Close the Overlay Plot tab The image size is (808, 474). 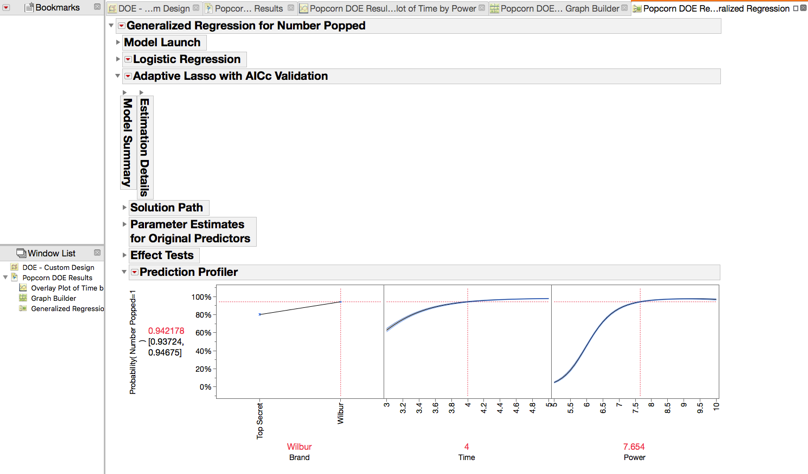pyautogui.click(x=482, y=8)
